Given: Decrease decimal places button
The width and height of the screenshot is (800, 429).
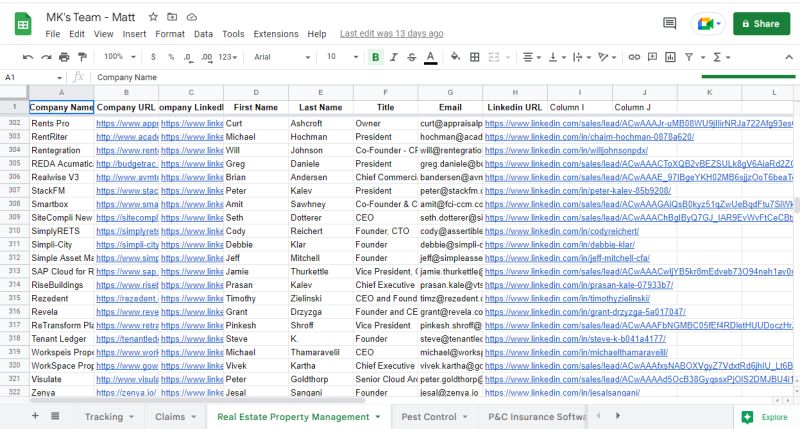Looking at the screenshot, I should (188, 57).
